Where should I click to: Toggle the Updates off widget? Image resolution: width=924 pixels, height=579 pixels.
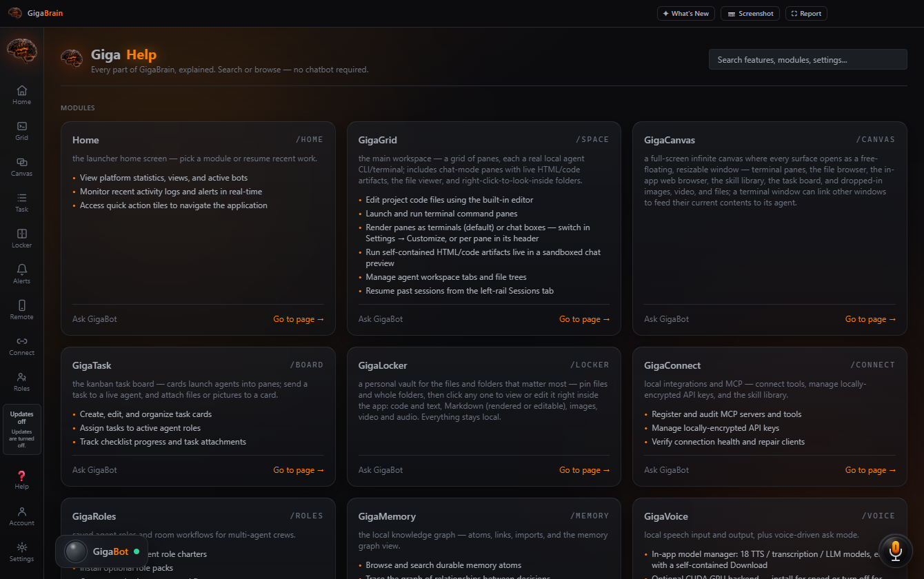[21, 429]
